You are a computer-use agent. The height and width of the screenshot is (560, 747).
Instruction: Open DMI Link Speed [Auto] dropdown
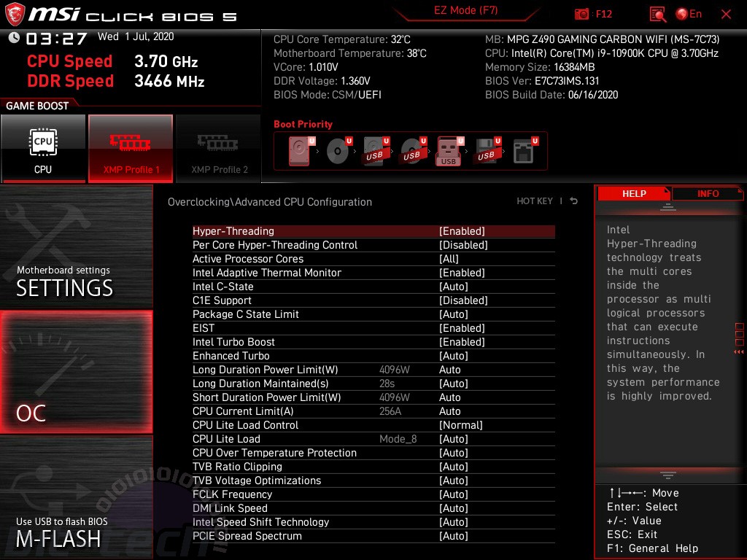[x=454, y=507]
